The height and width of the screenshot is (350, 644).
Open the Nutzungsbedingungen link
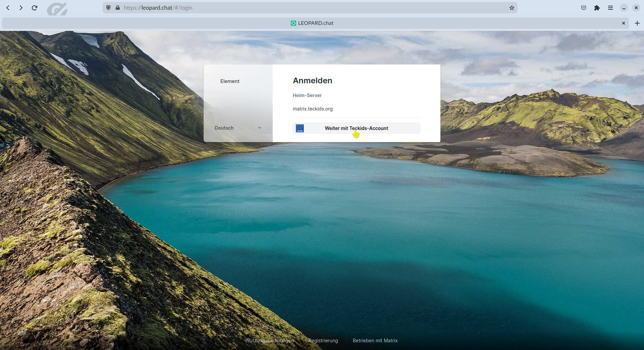click(270, 341)
